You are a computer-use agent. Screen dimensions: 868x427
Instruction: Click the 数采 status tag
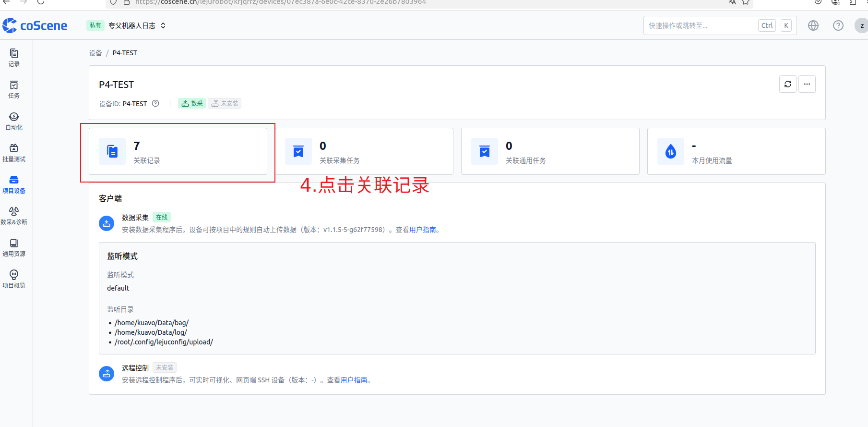(192, 103)
